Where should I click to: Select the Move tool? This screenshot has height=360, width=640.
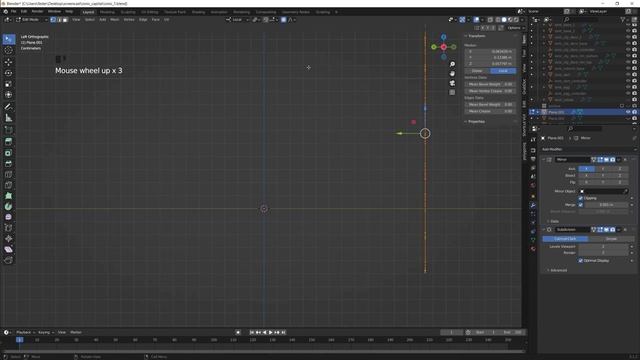[x=9, y=62]
